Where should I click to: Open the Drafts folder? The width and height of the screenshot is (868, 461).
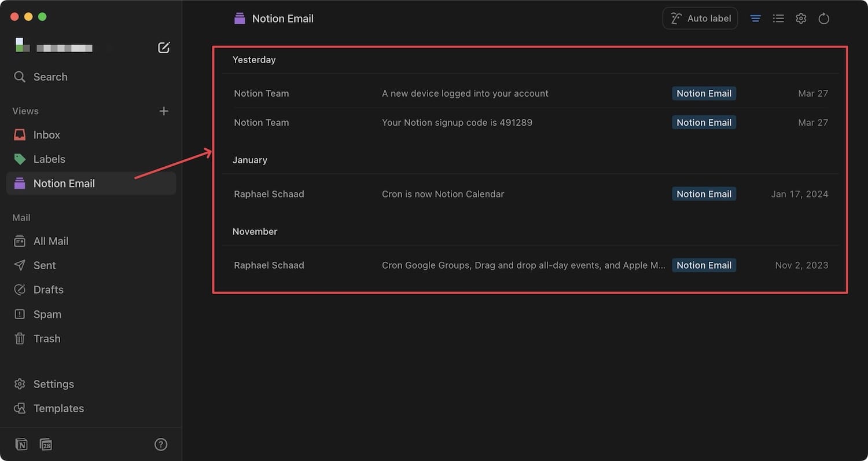pos(91,290)
